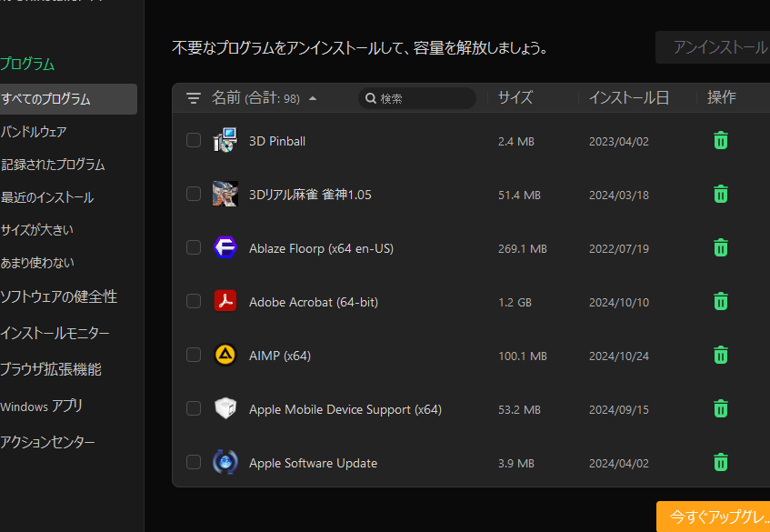Click the Ablaze Floorp app icon
The height and width of the screenshot is (532, 770).
click(225, 247)
